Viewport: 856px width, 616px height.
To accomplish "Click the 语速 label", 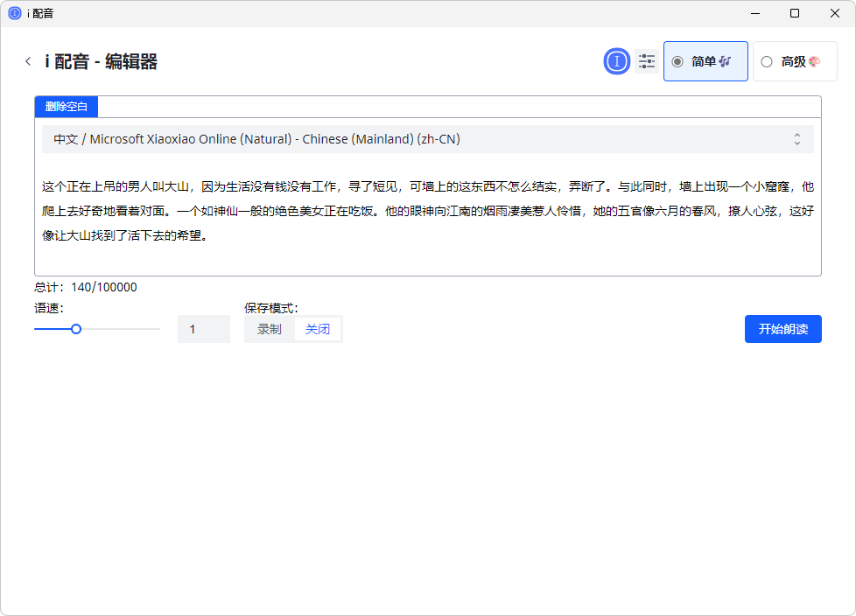I will click(49, 308).
